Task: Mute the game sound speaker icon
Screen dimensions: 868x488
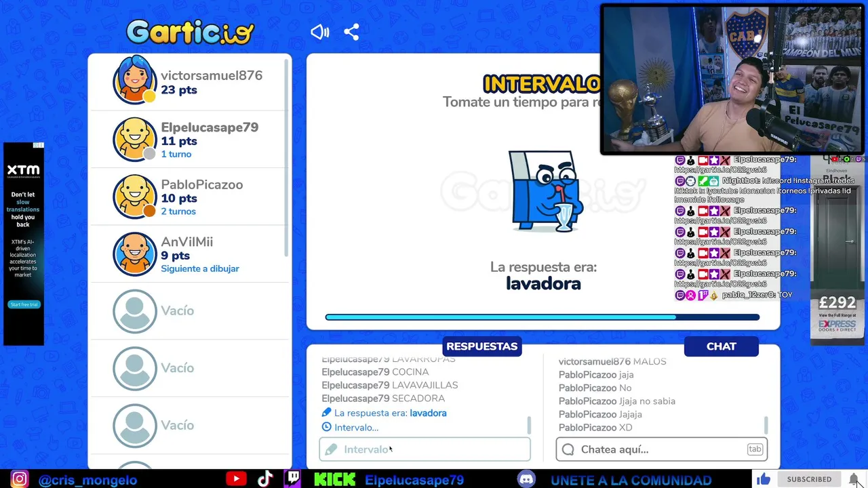Action: pos(319,32)
